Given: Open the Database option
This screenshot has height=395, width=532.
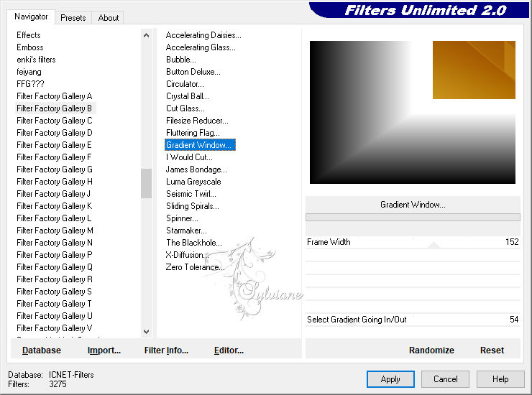Looking at the screenshot, I should [42, 350].
